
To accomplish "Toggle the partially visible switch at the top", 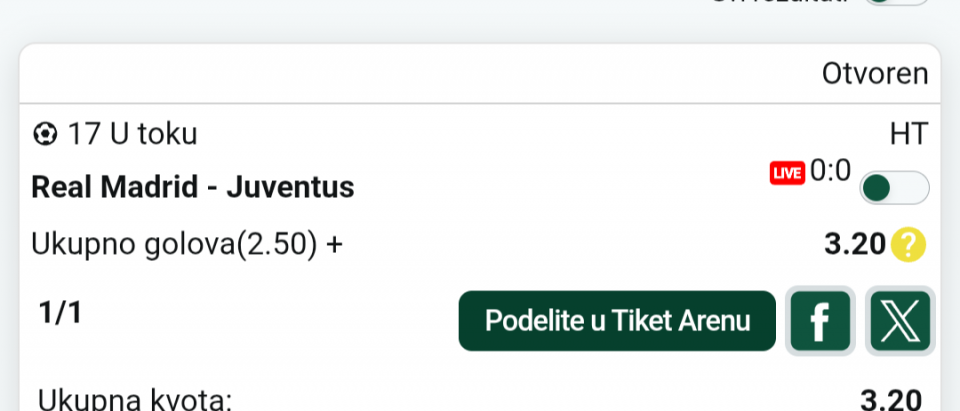I will [895, 3].
